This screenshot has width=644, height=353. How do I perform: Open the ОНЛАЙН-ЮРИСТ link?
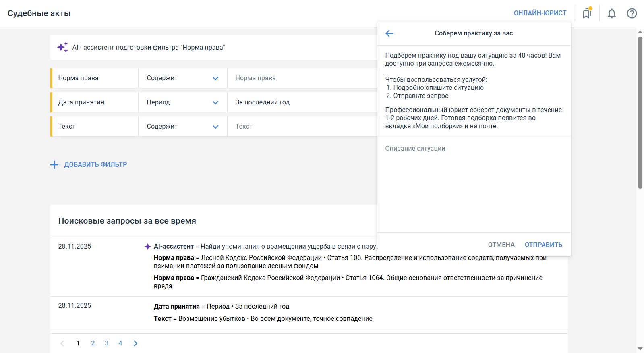[540, 13]
